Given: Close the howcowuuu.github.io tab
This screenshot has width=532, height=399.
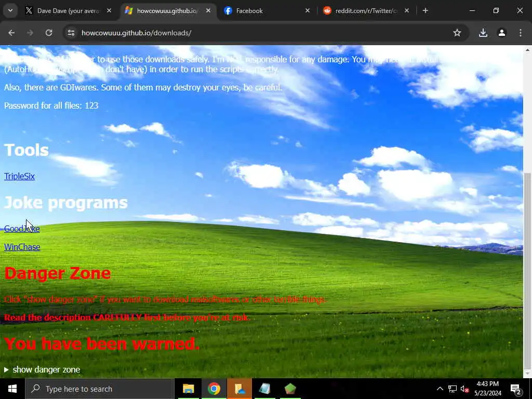Looking at the screenshot, I should pos(208,10).
